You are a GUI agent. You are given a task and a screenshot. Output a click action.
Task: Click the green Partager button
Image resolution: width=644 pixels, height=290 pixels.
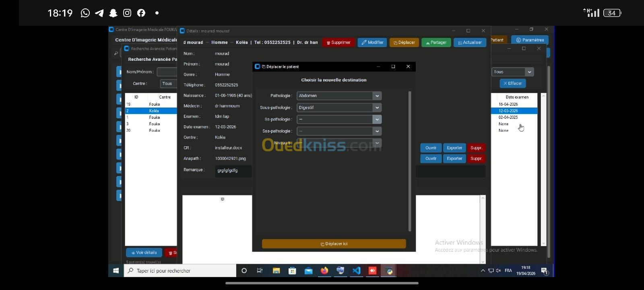[x=436, y=42]
